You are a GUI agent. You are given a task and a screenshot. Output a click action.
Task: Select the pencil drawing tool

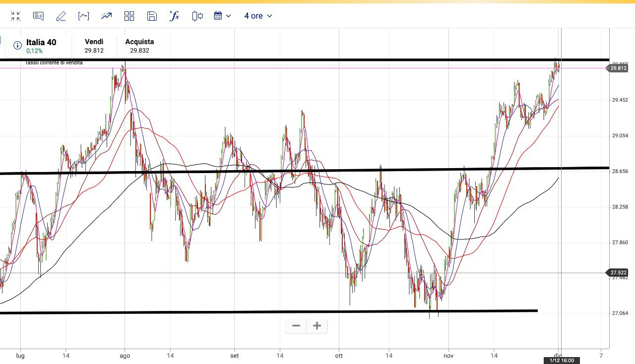(x=61, y=16)
